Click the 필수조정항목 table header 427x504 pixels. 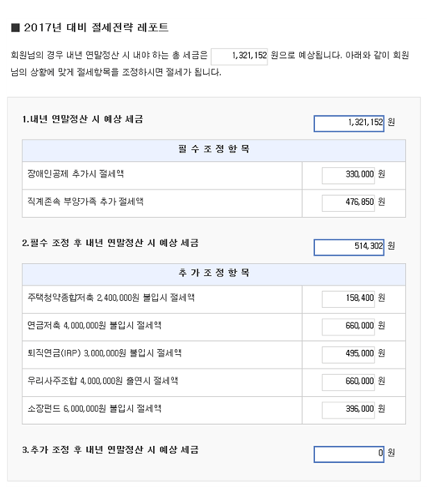213,151
